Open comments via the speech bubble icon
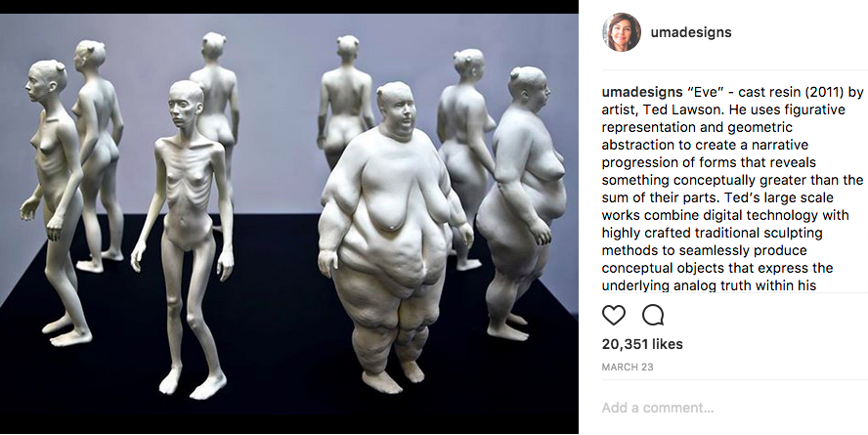 coord(653,315)
